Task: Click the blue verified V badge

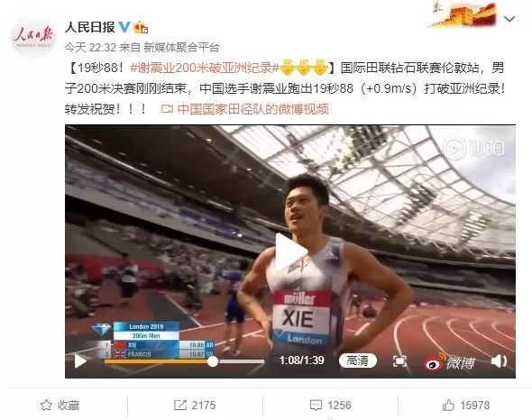Action: click(x=124, y=27)
